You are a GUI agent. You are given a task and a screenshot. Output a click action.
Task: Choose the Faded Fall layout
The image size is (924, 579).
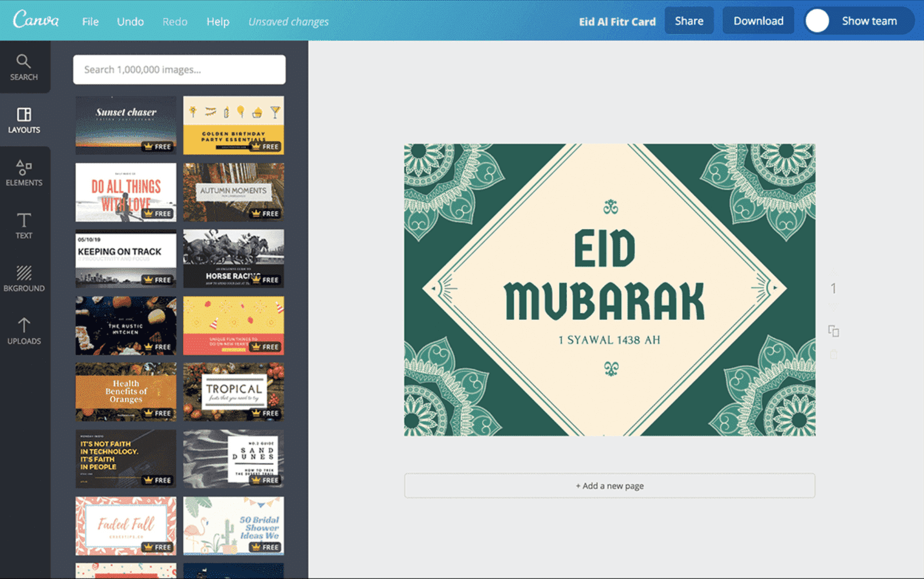pos(126,526)
